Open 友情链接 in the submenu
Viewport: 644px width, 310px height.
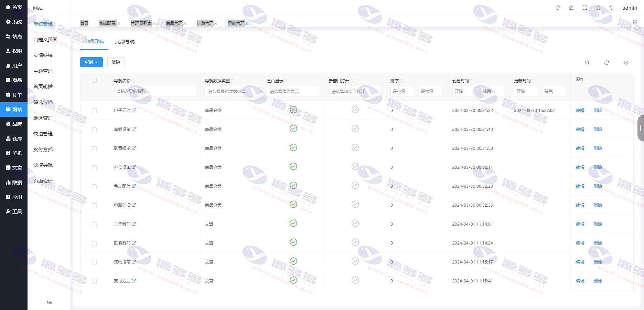tap(43, 55)
